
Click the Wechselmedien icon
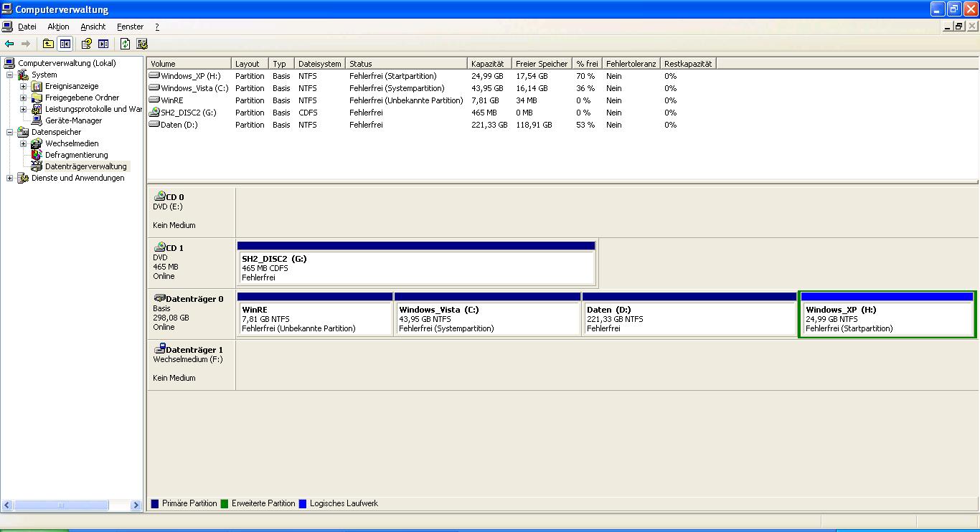point(37,143)
